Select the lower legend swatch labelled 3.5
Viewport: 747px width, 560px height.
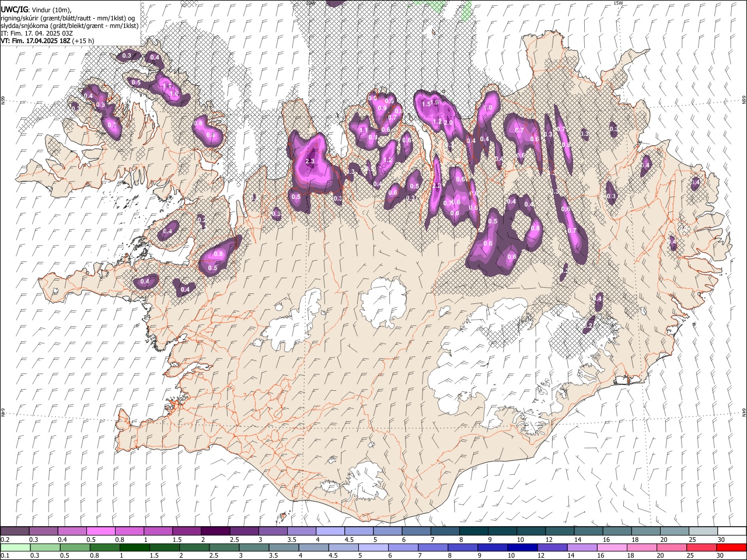coord(284,548)
